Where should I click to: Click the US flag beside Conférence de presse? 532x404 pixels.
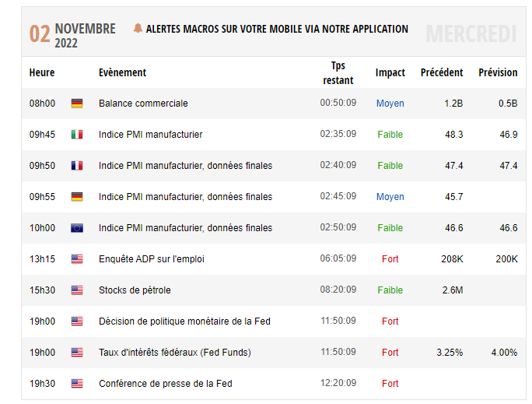tap(77, 384)
